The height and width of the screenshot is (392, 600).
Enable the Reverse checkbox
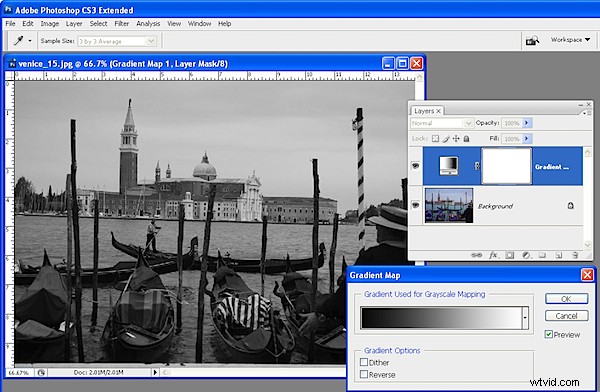click(x=364, y=374)
